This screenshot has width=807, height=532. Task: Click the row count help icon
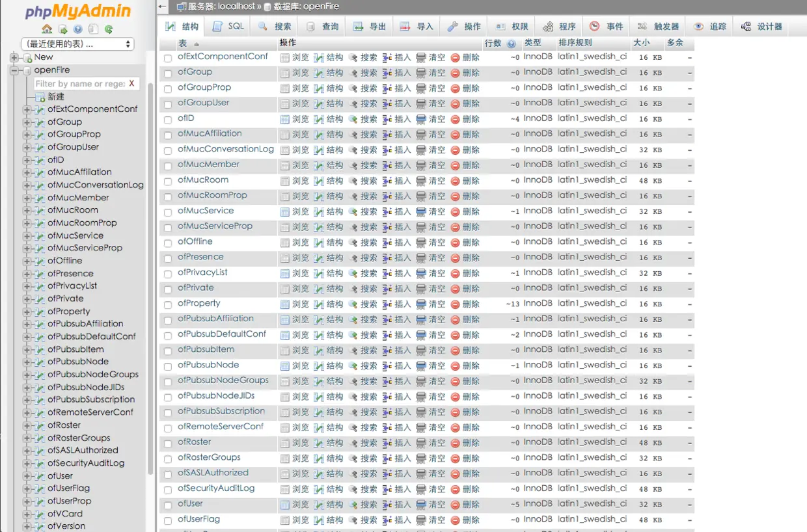[512, 44]
